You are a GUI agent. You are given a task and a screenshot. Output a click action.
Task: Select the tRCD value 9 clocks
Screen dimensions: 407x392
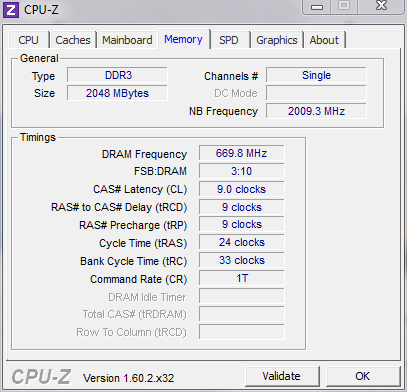click(242, 207)
